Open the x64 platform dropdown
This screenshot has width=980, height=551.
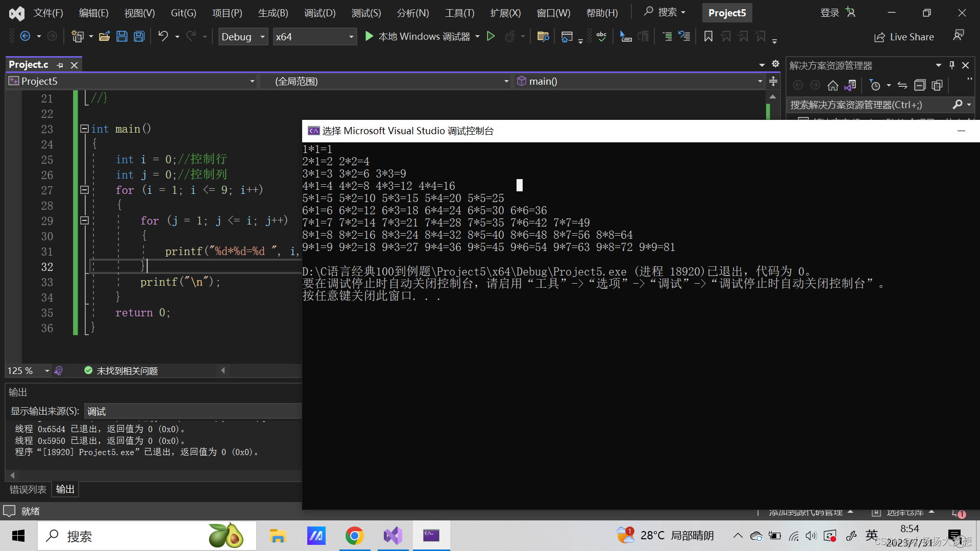point(351,37)
